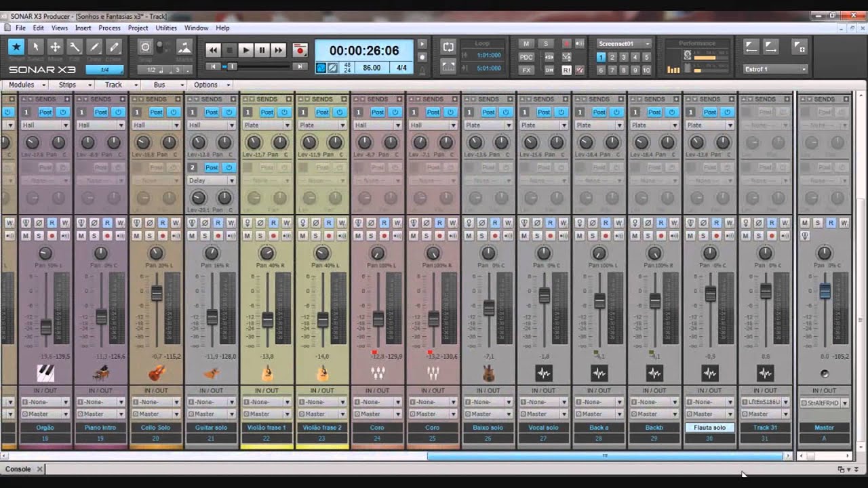Open the Marks button in Snap module

click(x=184, y=47)
